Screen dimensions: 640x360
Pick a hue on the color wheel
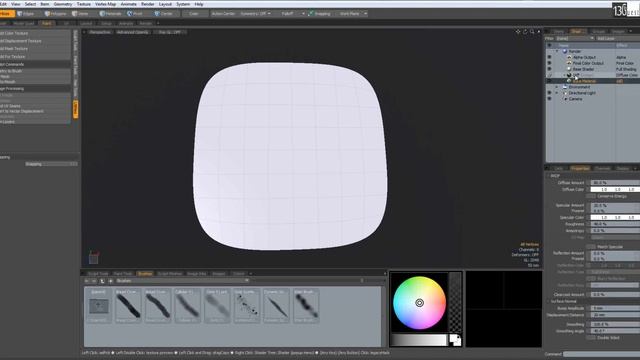click(419, 303)
